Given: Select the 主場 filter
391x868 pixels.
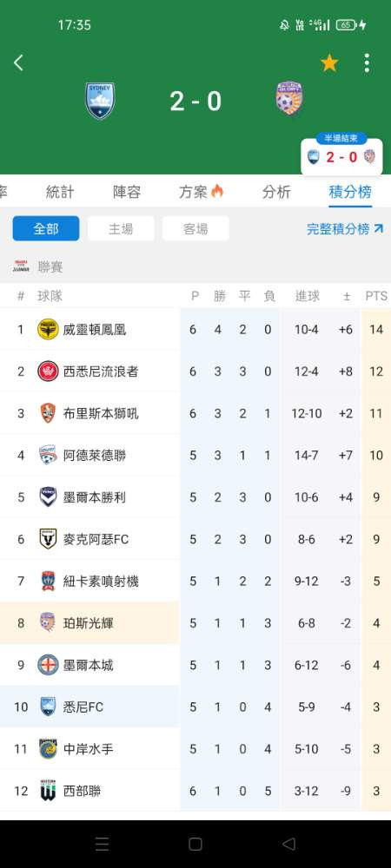Looking at the screenshot, I should pos(121,228).
